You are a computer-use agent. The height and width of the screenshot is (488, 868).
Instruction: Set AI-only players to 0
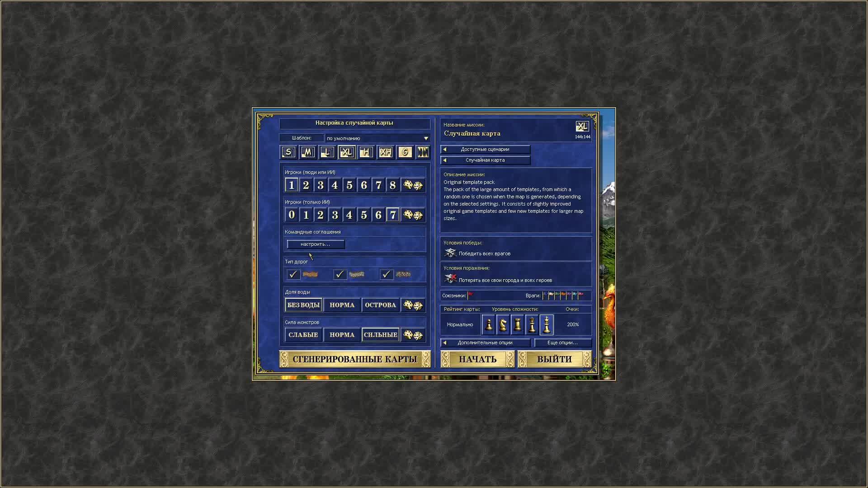pyautogui.click(x=292, y=215)
